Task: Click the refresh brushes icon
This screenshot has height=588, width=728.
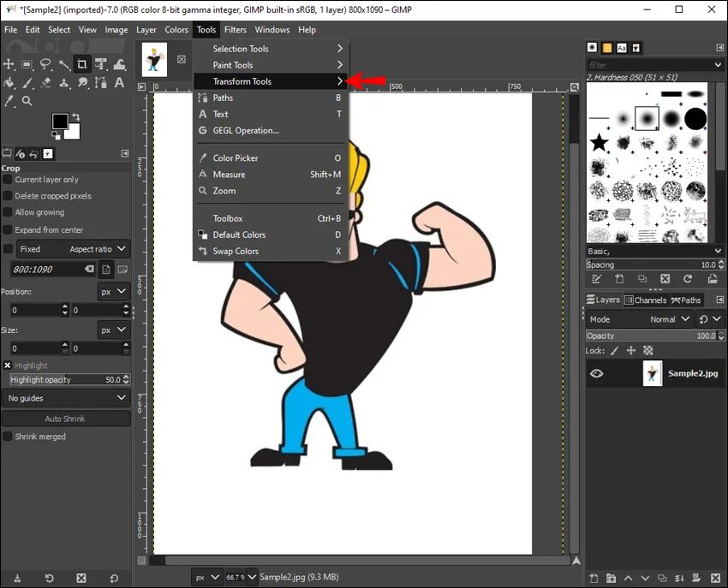Action: click(x=688, y=279)
